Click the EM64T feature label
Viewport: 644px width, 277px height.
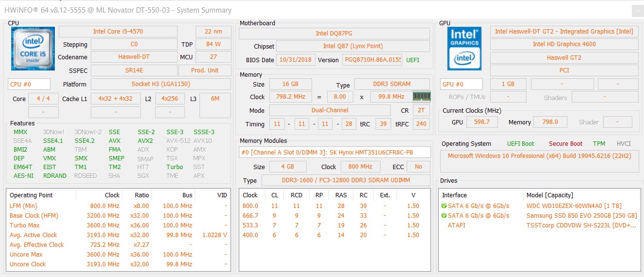click(x=23, y=167)
